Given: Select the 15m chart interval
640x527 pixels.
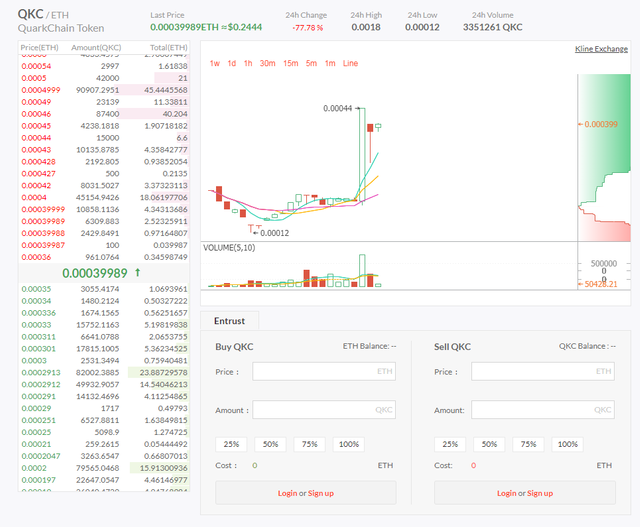Looking at the screenshot, I should [291, 63].
